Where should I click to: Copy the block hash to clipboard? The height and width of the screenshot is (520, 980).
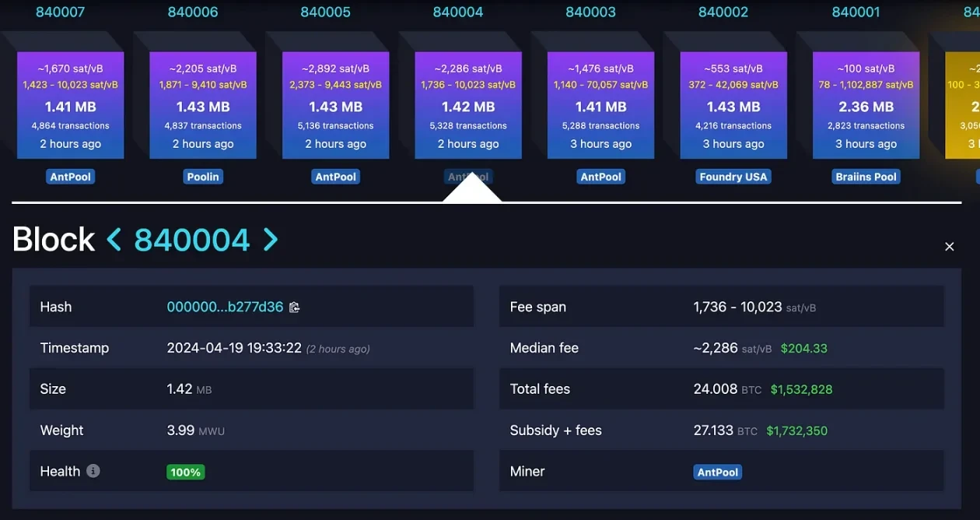tap(294, 307)
